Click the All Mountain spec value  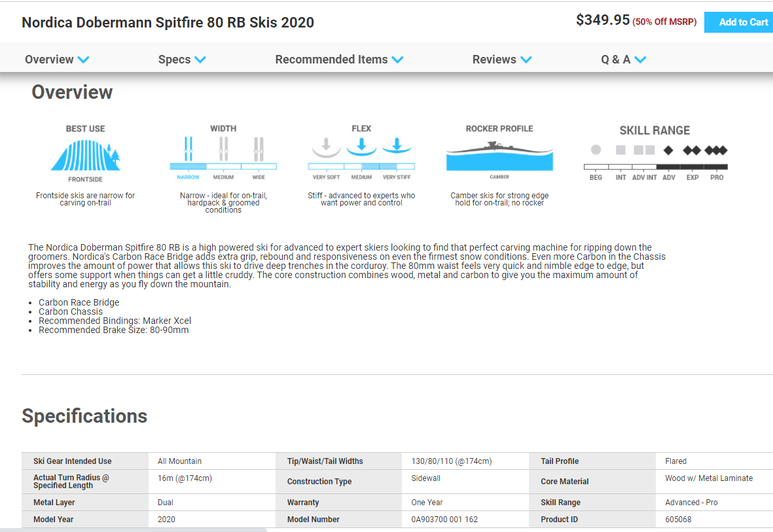[x=179, y=461]
